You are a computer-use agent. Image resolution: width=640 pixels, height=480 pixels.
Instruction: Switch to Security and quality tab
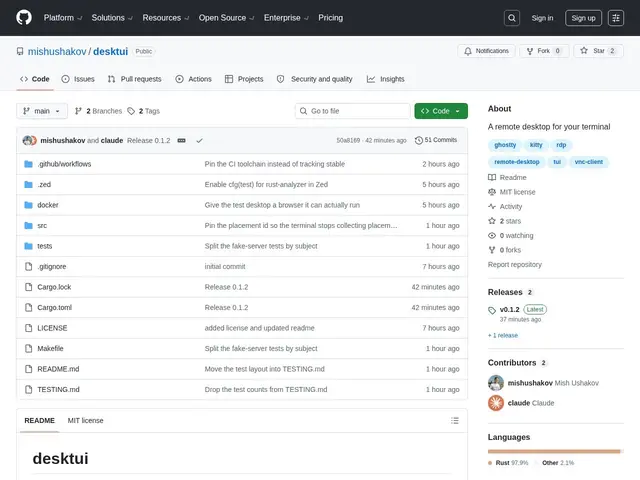tap(314, 79)
